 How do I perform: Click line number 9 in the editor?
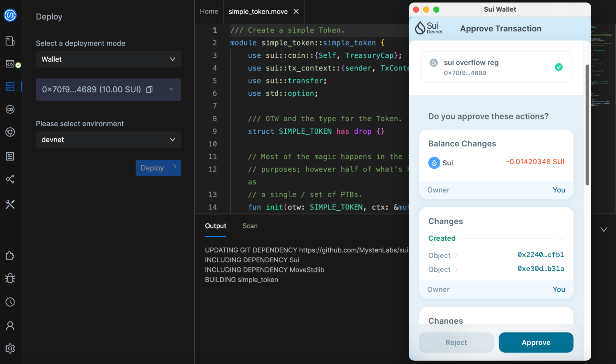(215, 131)
